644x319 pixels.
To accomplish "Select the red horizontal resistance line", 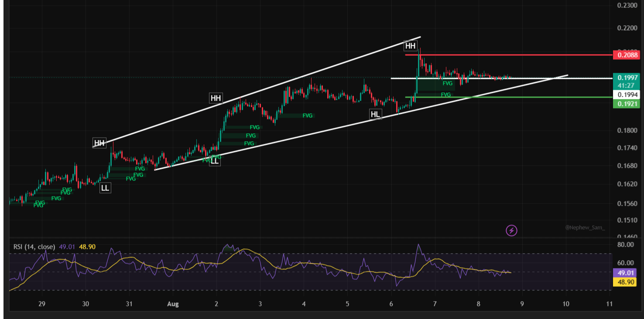I will (x=508, y=55).
